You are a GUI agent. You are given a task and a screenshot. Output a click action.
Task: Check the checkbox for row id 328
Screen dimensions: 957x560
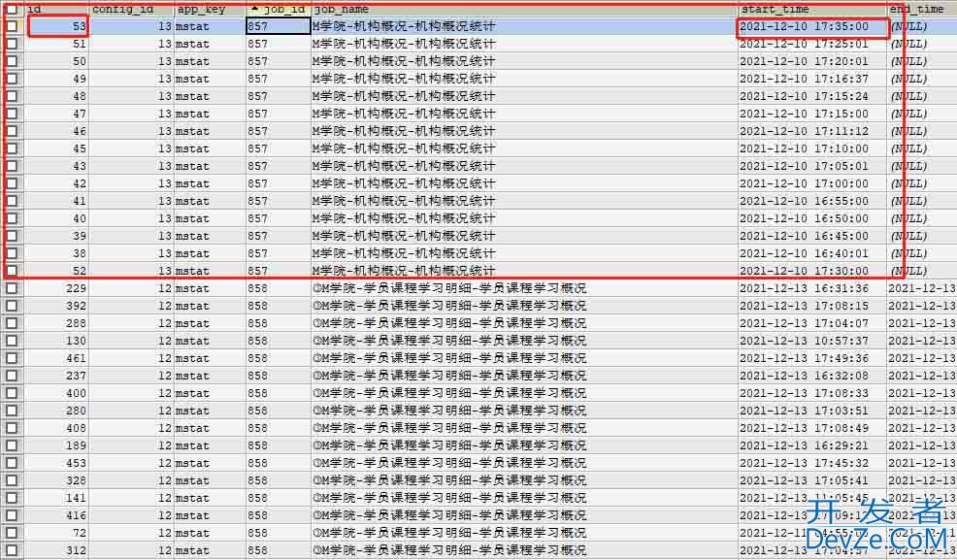pos(12,480)
